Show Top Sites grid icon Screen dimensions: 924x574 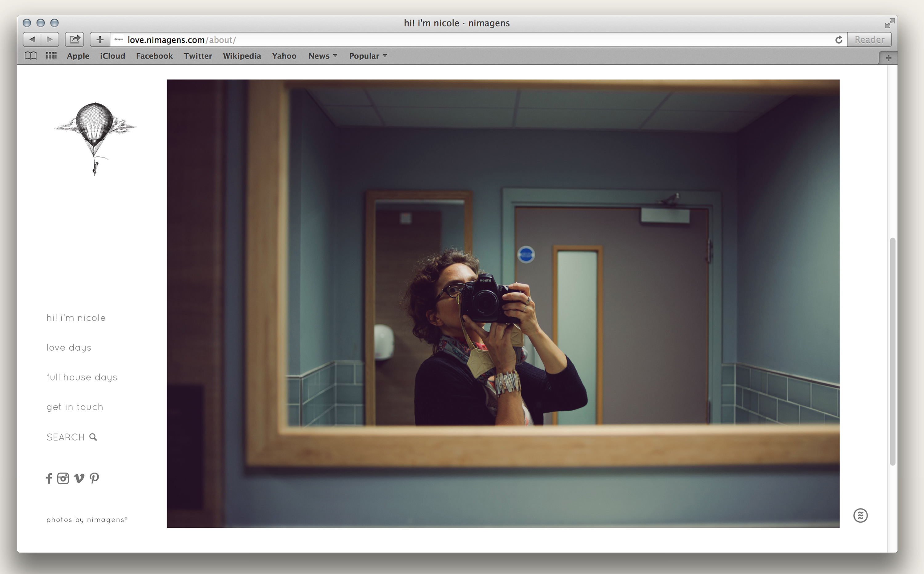point(51,56)
